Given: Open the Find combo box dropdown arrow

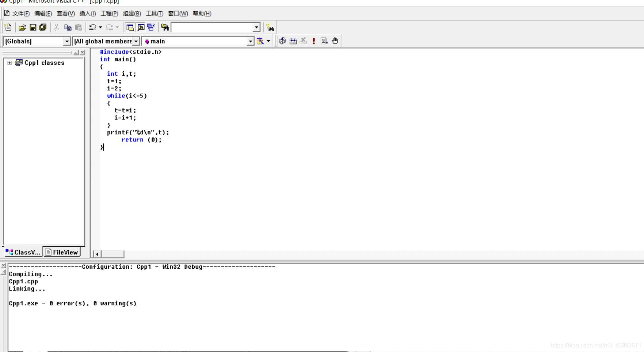Looking at the screenshot, I should point(256,27).
